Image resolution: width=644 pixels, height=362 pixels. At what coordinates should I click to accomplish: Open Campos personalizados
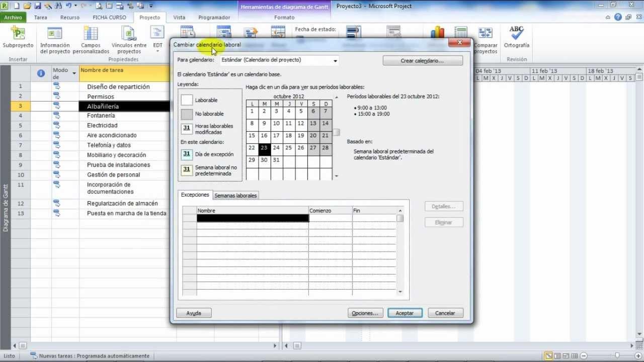91,40
